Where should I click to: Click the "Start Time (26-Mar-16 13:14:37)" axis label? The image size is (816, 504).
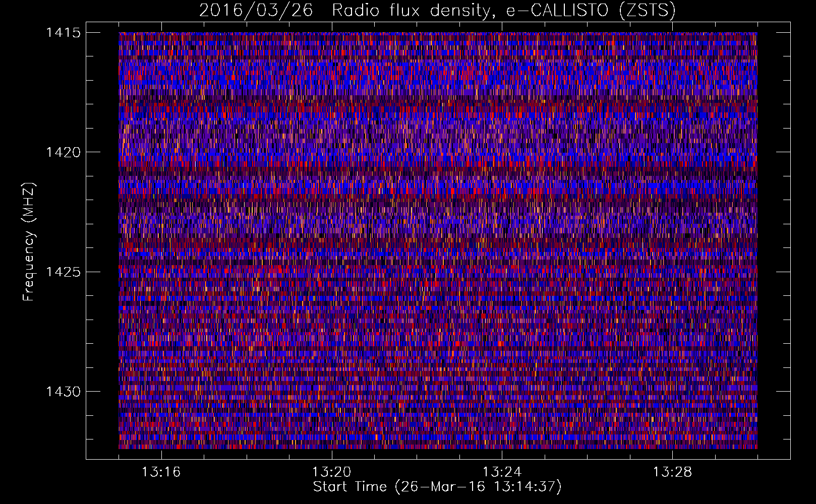point(437,487)
